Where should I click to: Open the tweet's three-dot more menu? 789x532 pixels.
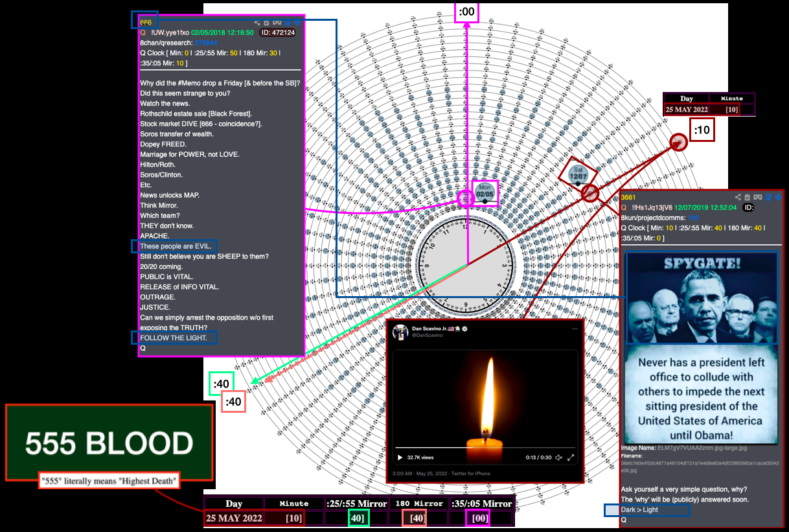tap(575, 329)
